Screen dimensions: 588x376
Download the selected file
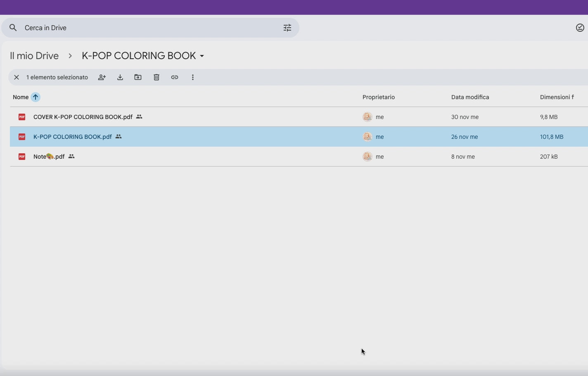point(120,77)
